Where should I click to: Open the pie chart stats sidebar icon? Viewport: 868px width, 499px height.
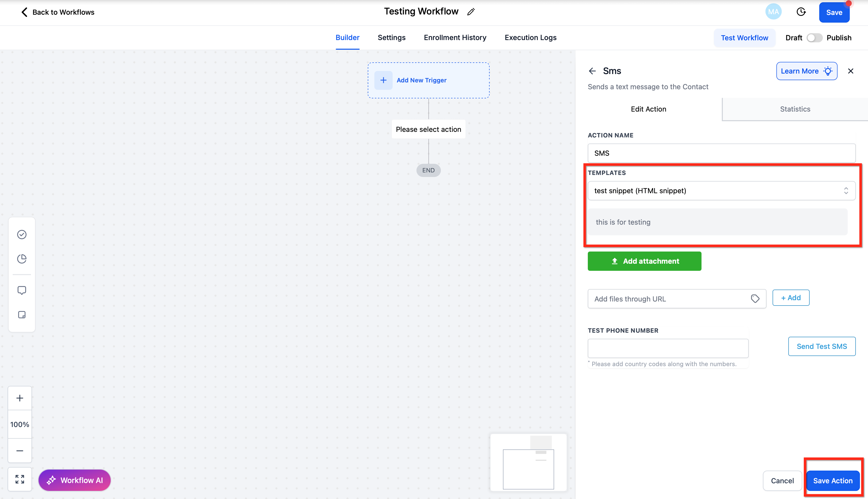[x=22, y=259]
